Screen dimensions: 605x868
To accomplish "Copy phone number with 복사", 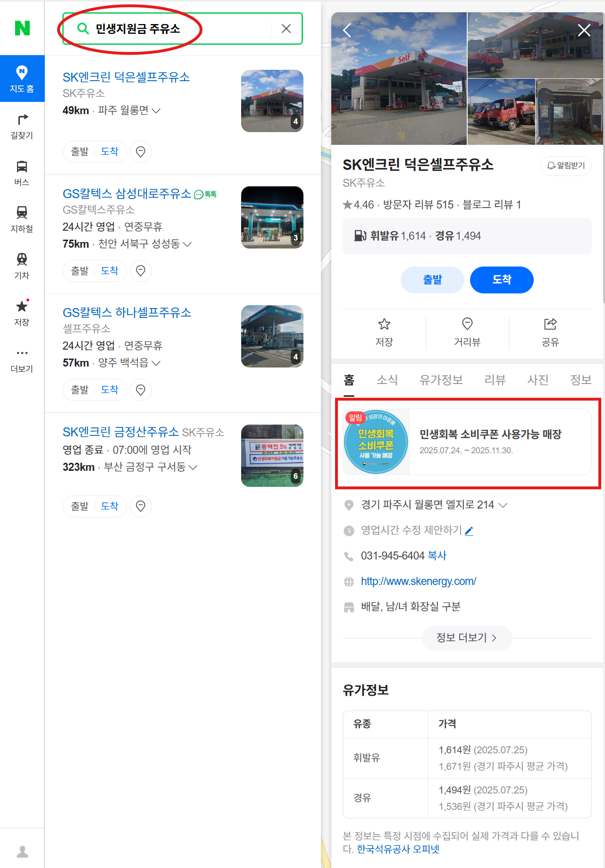I will (437, 556).
